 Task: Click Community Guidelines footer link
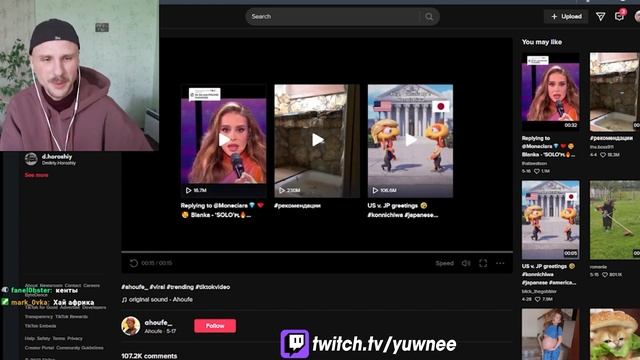[x=80, y=348]
